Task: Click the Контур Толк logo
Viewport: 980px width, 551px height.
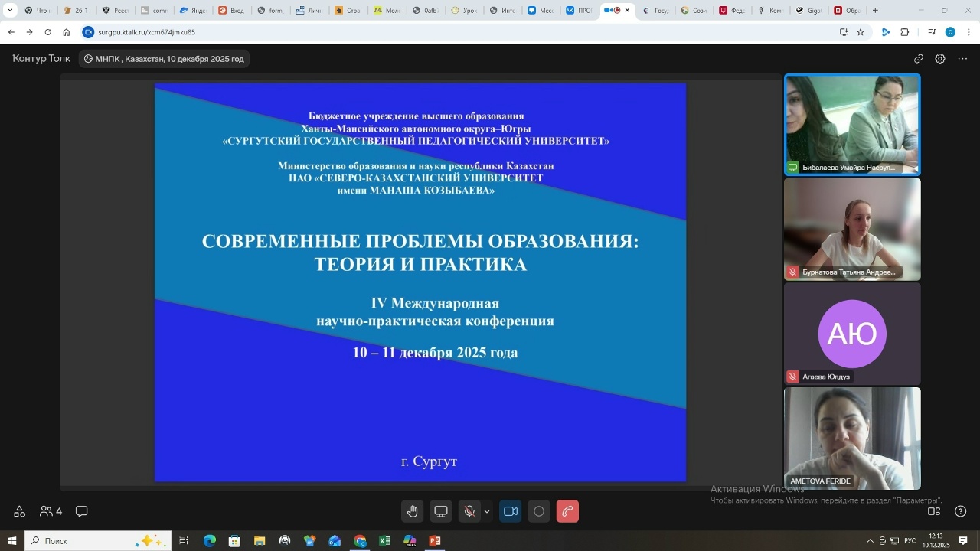Action: (41, 59)
